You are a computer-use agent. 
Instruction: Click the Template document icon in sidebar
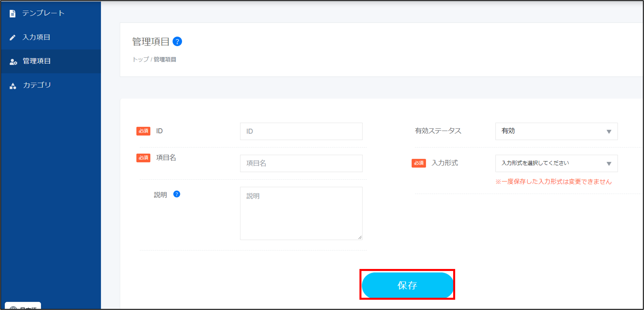[12, 13]
